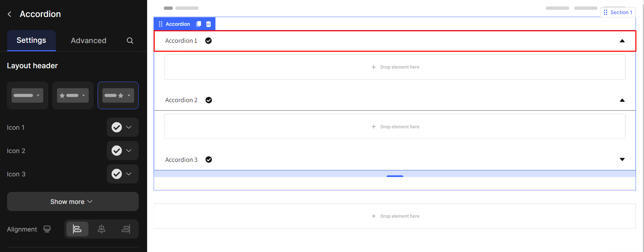Click the Show more button
The height and width of the screenshot is (252, 644).
pyautogui.click(x=72, y=201)
